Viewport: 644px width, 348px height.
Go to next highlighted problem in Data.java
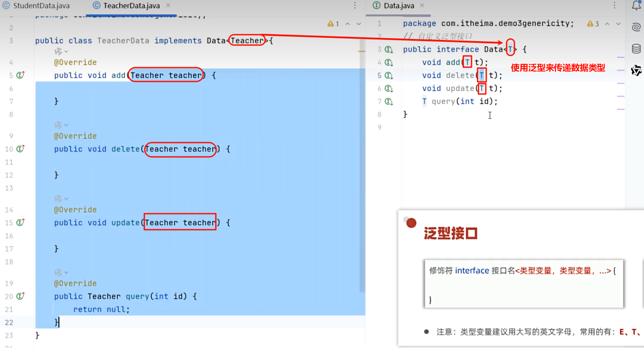coord(618,24)
